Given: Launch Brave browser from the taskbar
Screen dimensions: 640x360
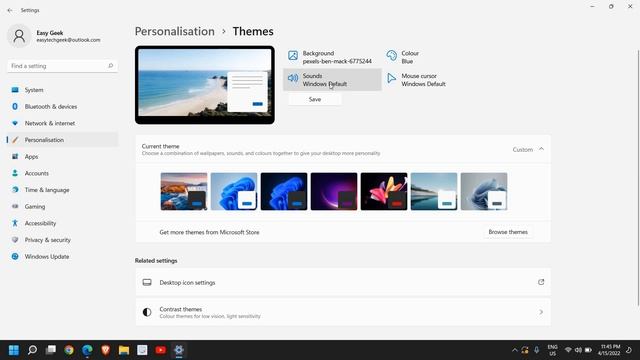Looking at the screenshot, I should [106, 350].
